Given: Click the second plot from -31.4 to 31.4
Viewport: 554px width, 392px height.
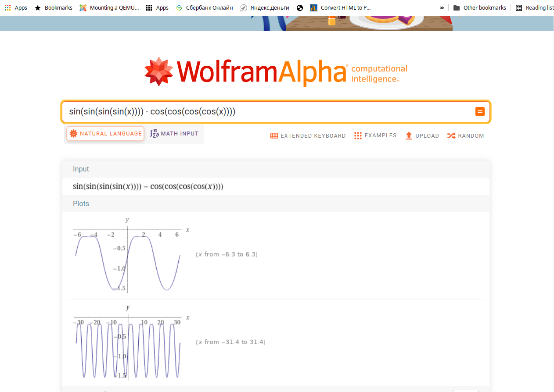Looking at the screenshot, I should click(131, 342).
